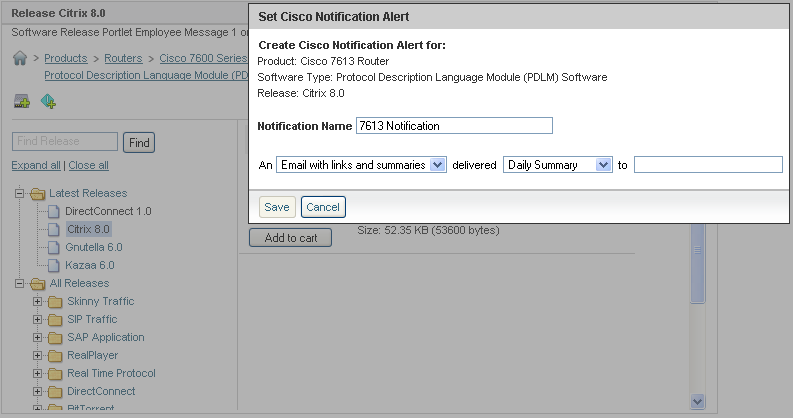Click the RealPlayer folder icon
This screenshot has width=793, height=420.
coord(55,356)
